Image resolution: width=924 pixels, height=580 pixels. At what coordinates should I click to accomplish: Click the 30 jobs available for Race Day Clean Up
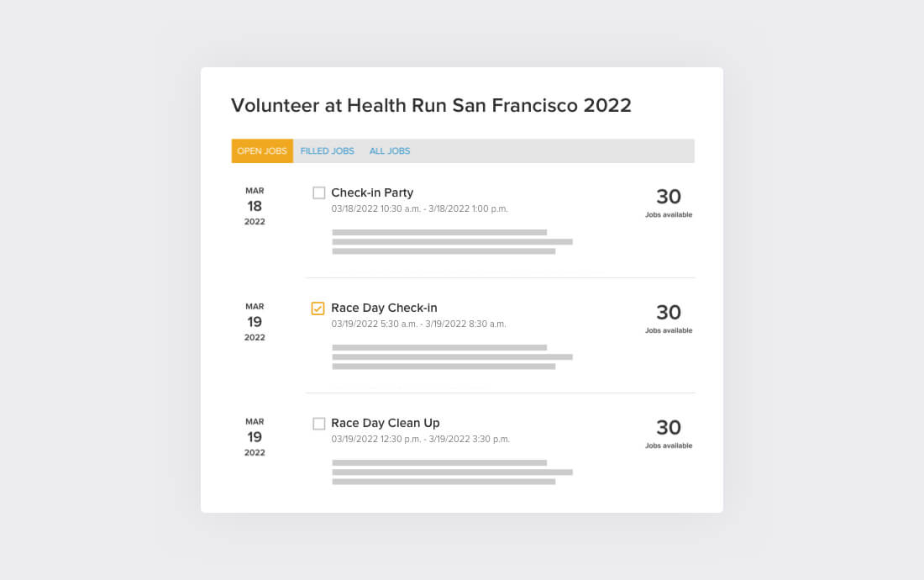point(669,432)
